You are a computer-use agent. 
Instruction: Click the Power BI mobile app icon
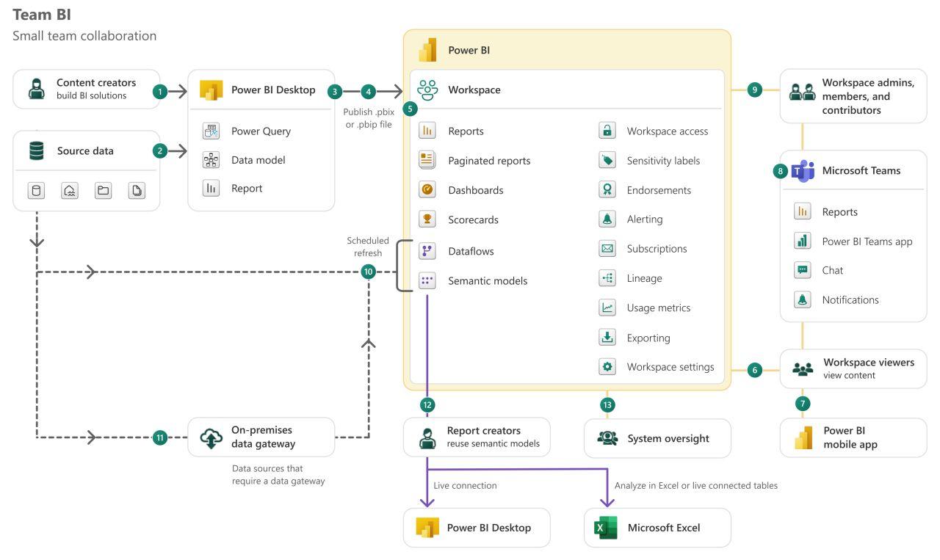[803, 437]
